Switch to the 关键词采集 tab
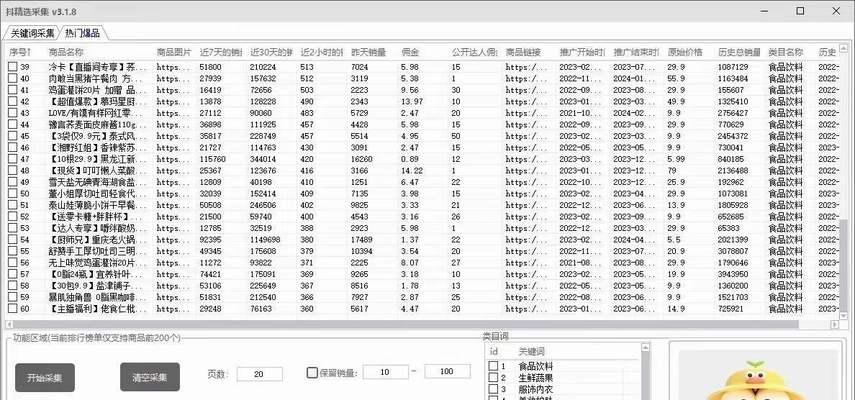The width and height of the screenshot is (855, 400). point(32,33)
